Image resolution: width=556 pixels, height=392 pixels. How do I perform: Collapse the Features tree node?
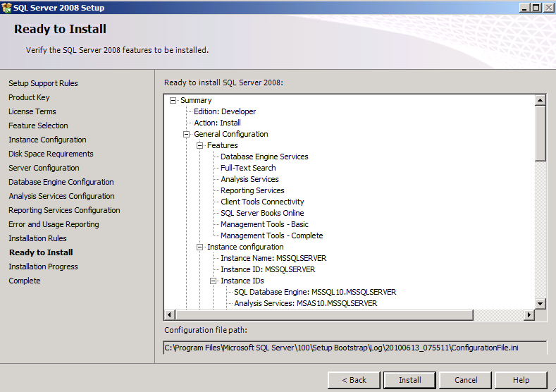(200, 145)
